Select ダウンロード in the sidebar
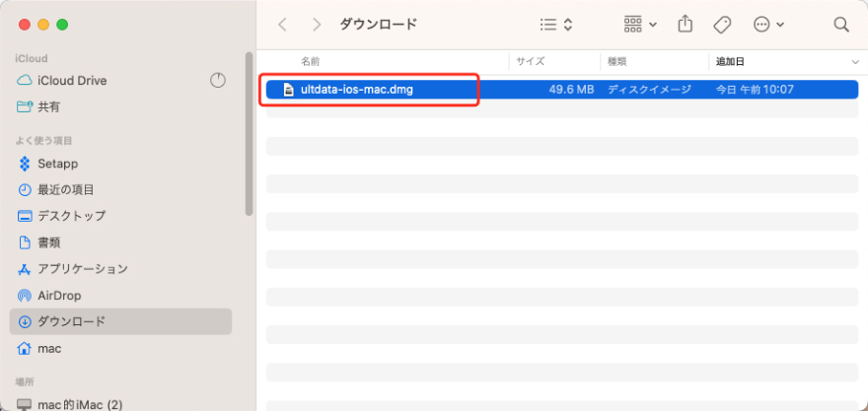The width and height of the screenshot is (868, 412). tap(120, 321)
